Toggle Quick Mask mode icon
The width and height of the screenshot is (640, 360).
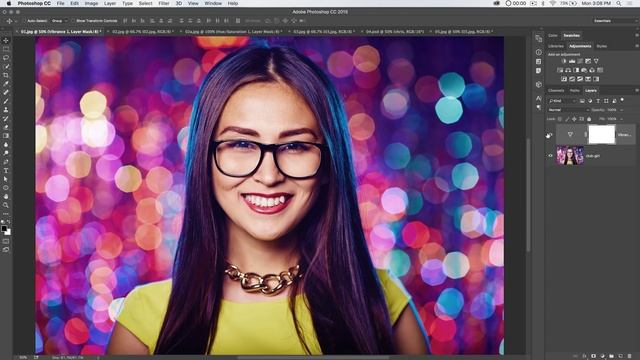point(6,241)
